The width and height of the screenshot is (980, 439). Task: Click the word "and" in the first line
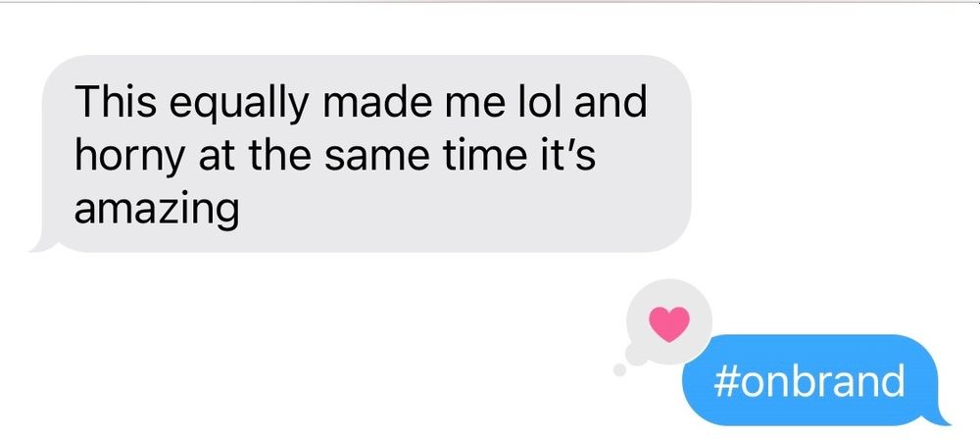610,101
